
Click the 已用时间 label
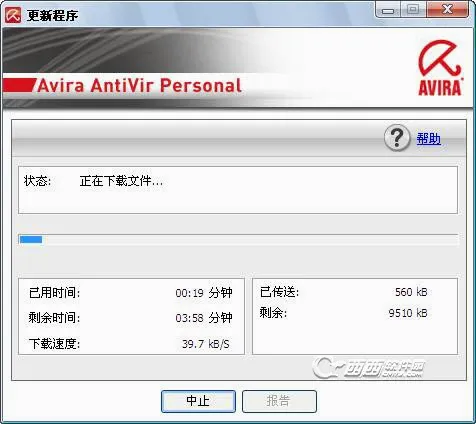click(54, 293)
